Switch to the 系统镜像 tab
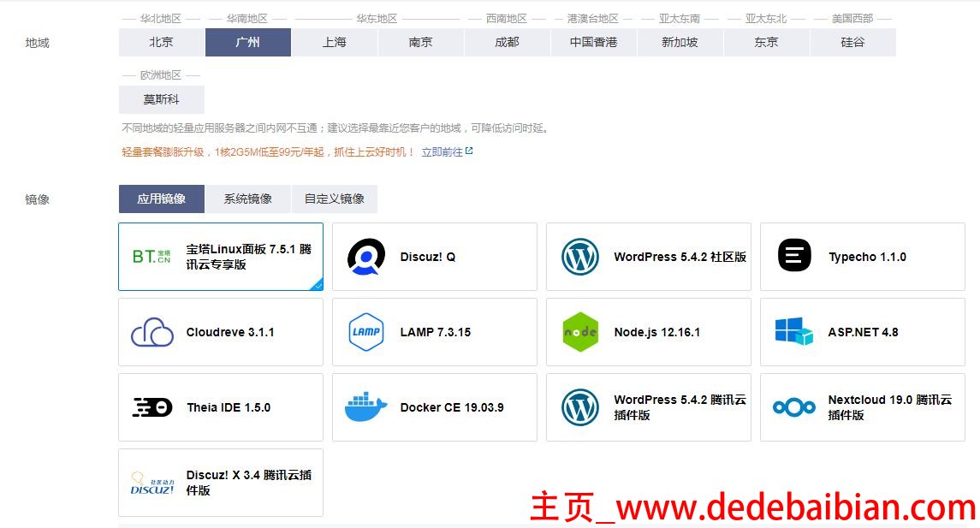The image size is (980, 528). (248, 199)
